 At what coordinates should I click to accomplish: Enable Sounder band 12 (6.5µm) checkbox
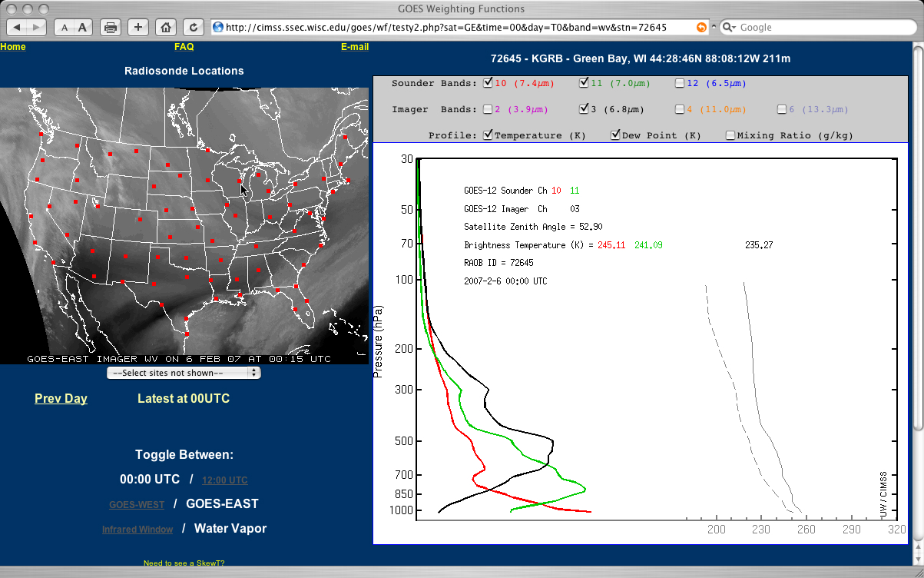(x=680, y=83)
